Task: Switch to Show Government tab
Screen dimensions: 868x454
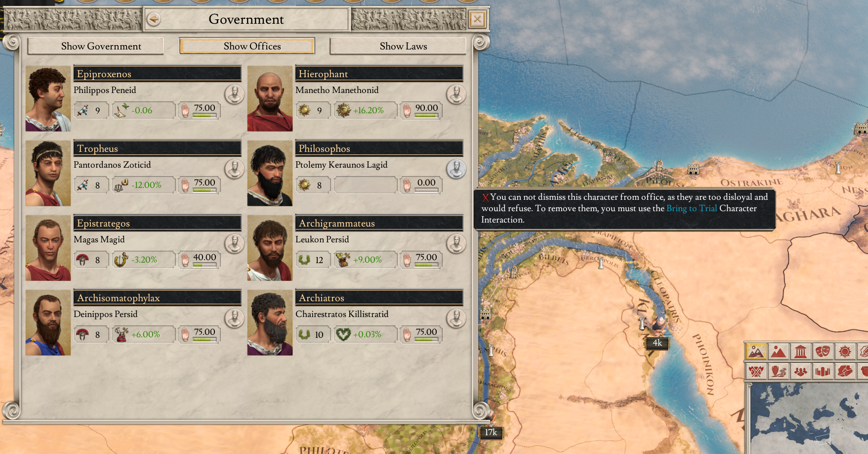Action: click(101, 46)
